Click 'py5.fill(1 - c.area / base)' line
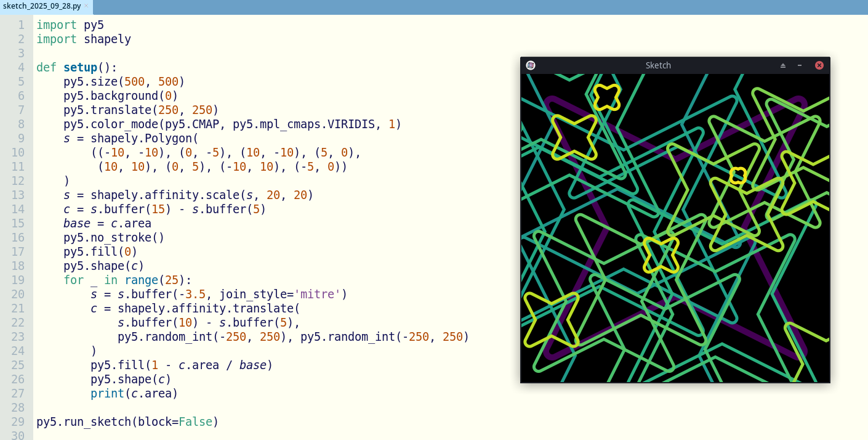Viewport: 868px width, 440px height. coord(182,365)
